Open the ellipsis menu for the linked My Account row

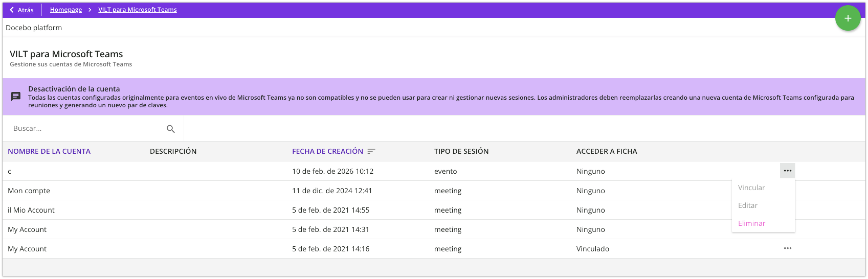(788, 248)
